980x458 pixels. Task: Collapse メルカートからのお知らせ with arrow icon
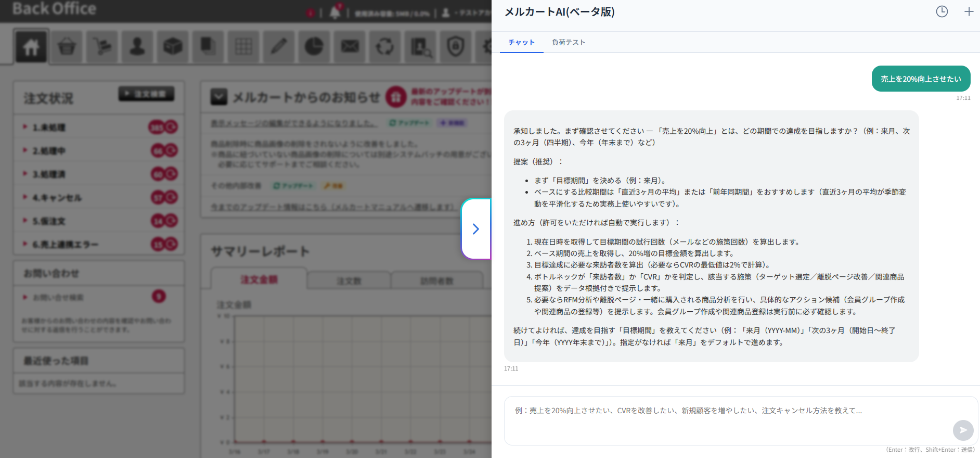tap(218, 97)
